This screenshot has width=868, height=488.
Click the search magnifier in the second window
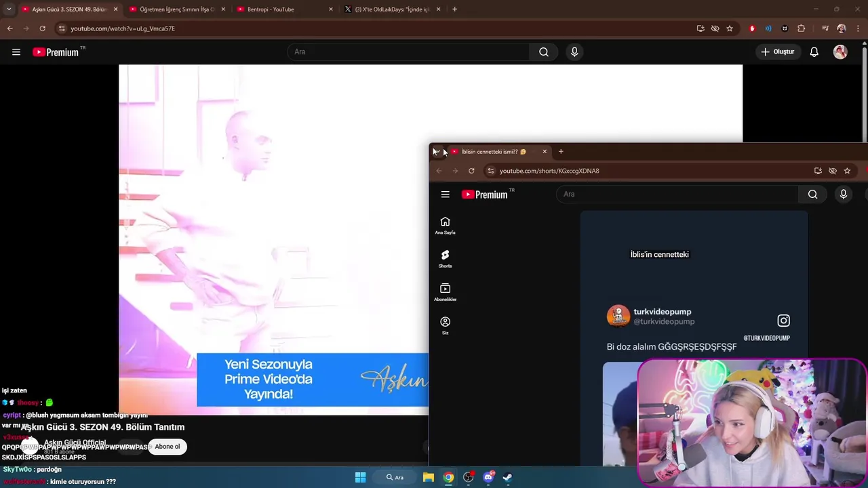tap(812, 195)
